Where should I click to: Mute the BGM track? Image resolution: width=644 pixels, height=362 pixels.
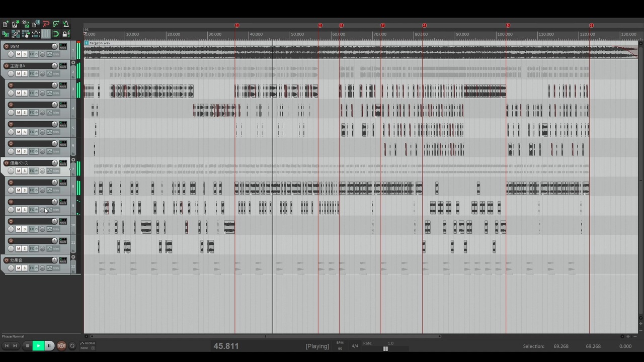pyautogui.click(x=19, y=54)
